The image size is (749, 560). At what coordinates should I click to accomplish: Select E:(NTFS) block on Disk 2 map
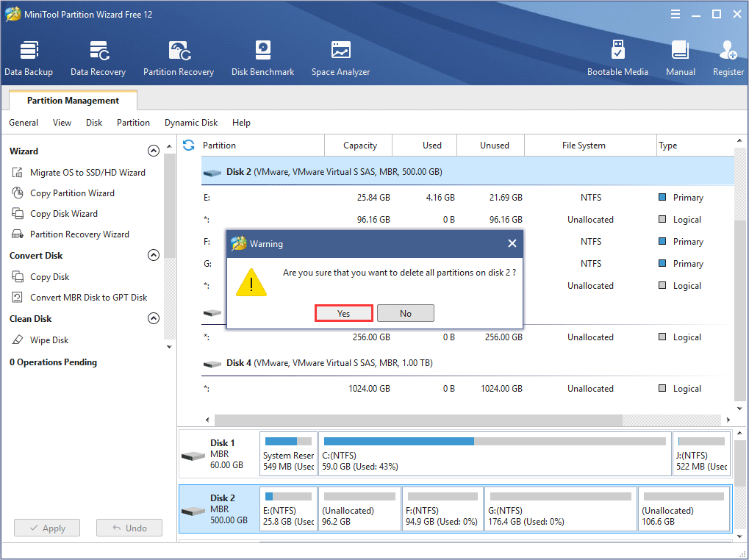[x=289, y=509]
